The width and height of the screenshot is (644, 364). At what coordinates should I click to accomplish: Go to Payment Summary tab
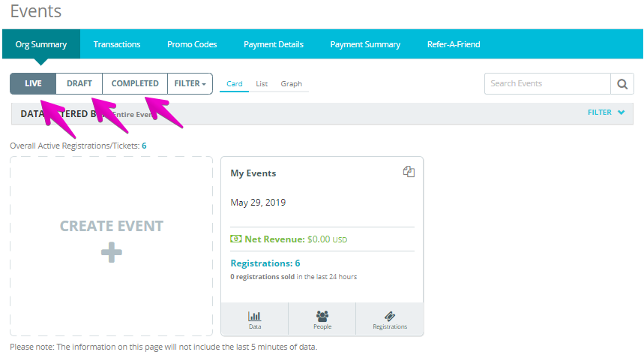point(365,44)
